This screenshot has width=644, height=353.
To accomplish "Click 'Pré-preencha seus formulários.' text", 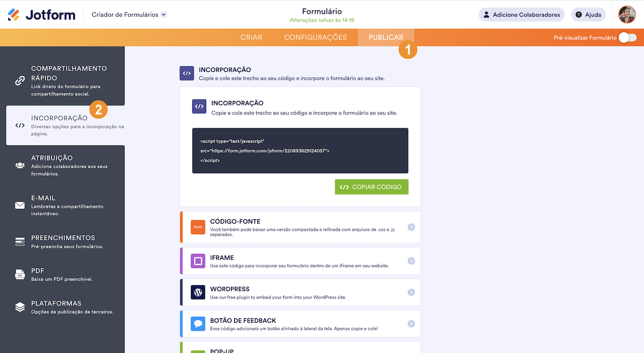I will pyautogui.click(x=67, y=247).
